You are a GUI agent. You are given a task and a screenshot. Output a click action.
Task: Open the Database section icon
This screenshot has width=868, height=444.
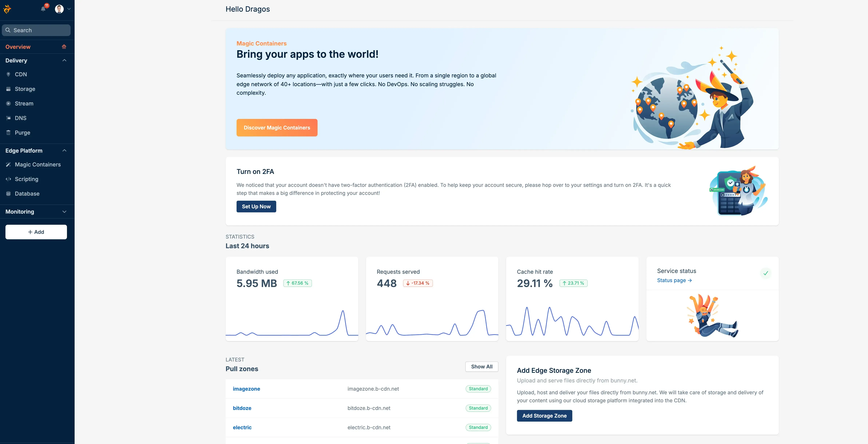pyautogui.click(x=8, y=193)
